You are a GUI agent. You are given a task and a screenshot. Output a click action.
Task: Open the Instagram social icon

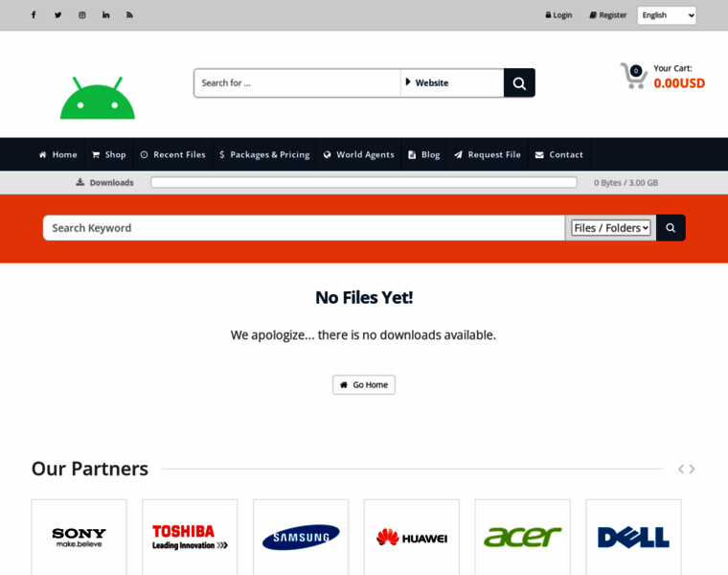(x=81, y=15)
